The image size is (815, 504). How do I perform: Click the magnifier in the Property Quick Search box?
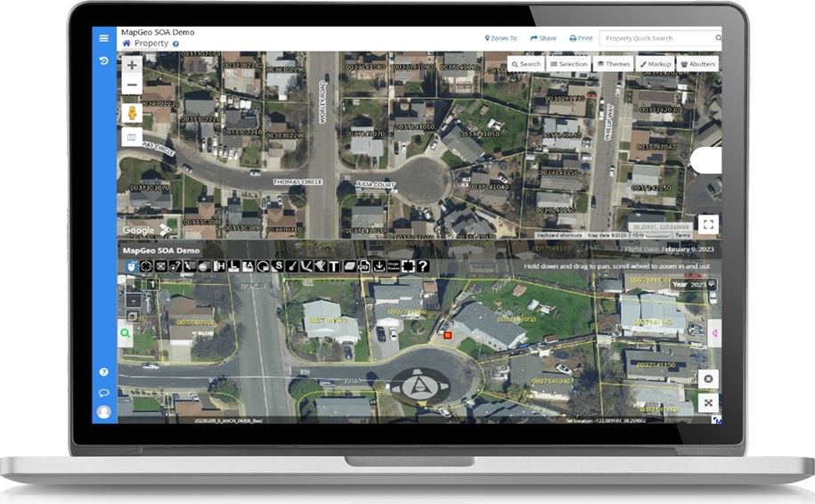tap(718, 38)
